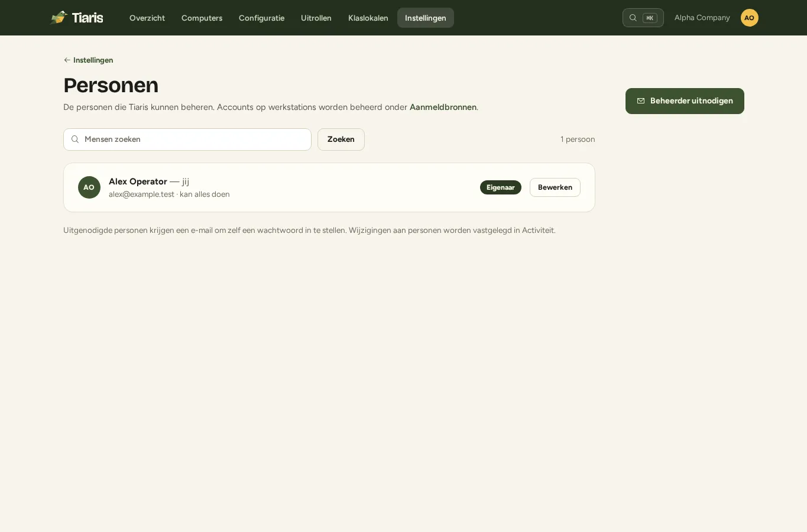
Task: Click Alex Operator's AO avatar in the list
Action: (89, 187)
